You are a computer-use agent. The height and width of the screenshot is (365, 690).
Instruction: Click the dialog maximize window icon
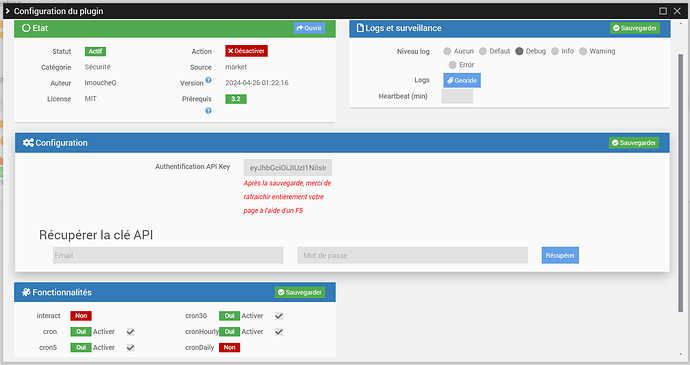663,11
